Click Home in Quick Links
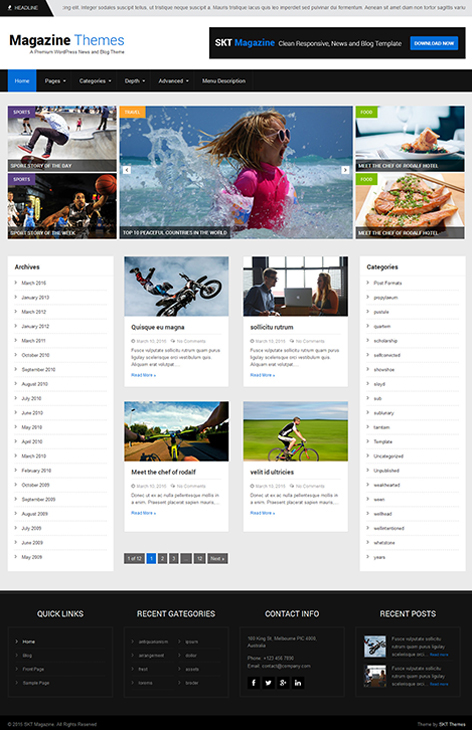The width and height of the screenshot is (472, 730). click(29, 642)
